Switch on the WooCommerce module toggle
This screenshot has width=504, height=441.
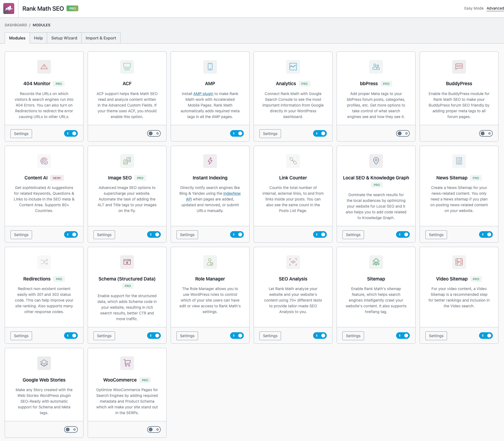[x=154, y=429]
